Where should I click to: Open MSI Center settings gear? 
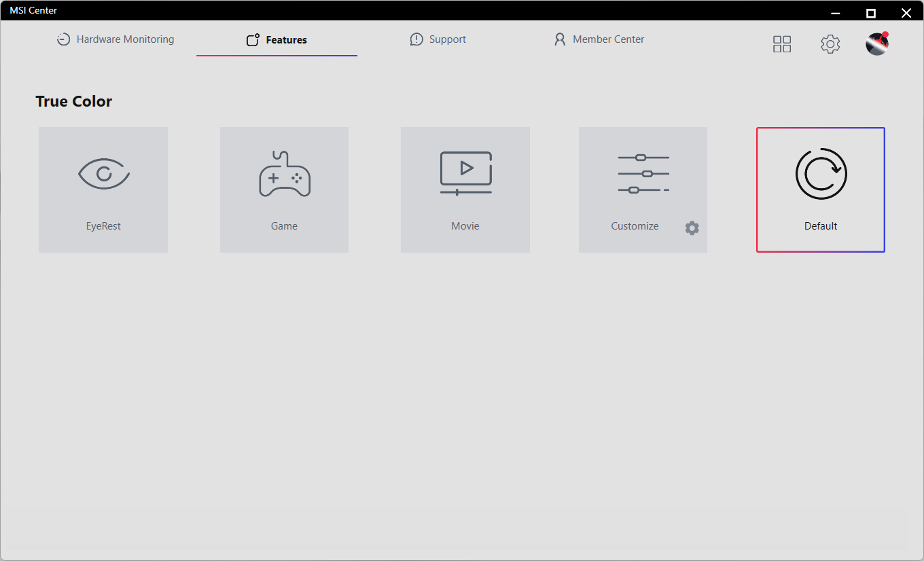click(830, 44)
